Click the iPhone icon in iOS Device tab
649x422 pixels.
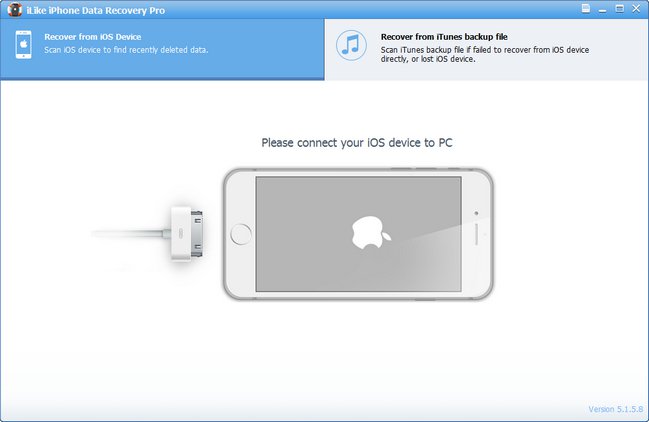pyautogui.click(x=24, y=45)
